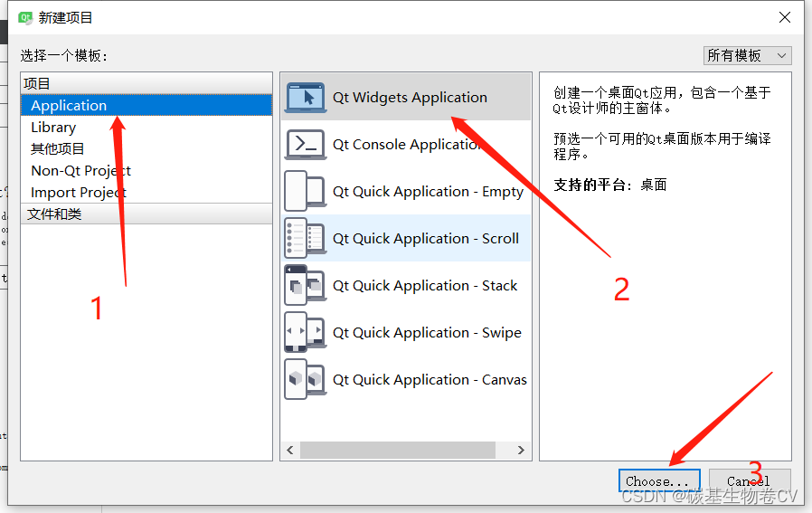
Task: Click the 支持的平台 description text
Action: click(x=610, y=185)
